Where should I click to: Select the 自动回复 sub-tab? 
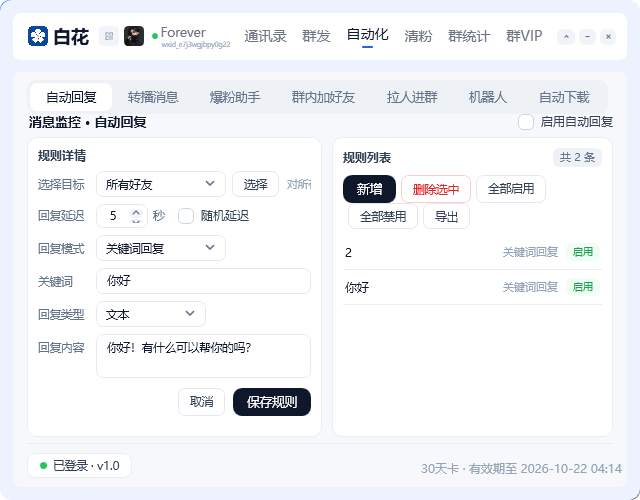(71, 97)
